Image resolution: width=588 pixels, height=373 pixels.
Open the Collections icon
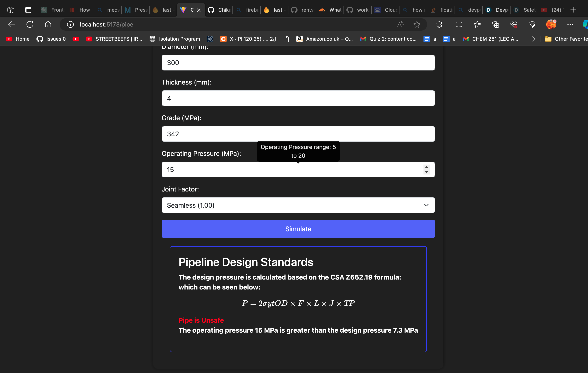[495, 24]
